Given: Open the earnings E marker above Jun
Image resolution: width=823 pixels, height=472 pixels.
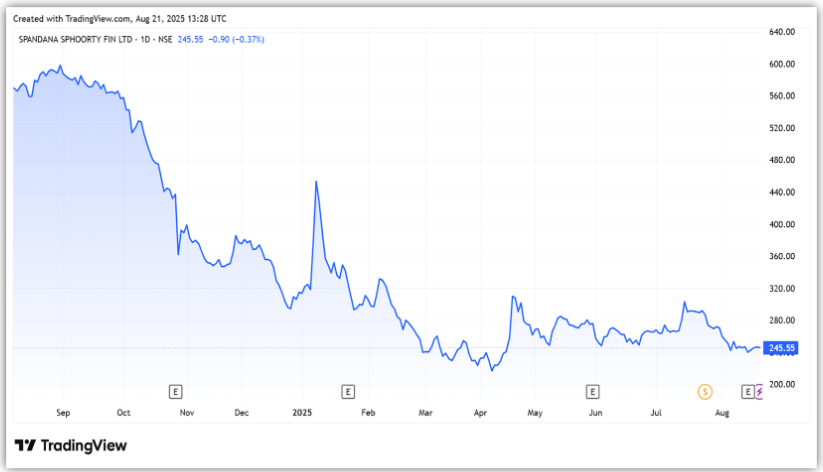Looking at the screenshot, I should pos(592,390).
